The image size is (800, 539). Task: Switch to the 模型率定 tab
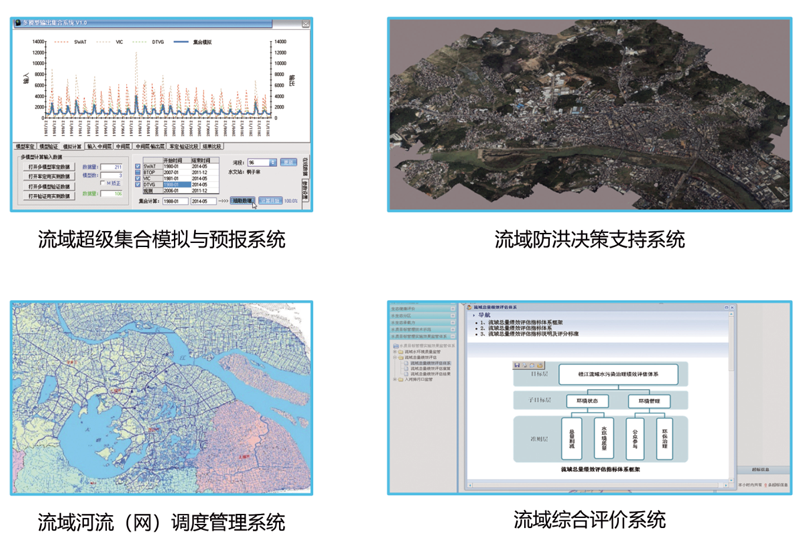[28, 146]
